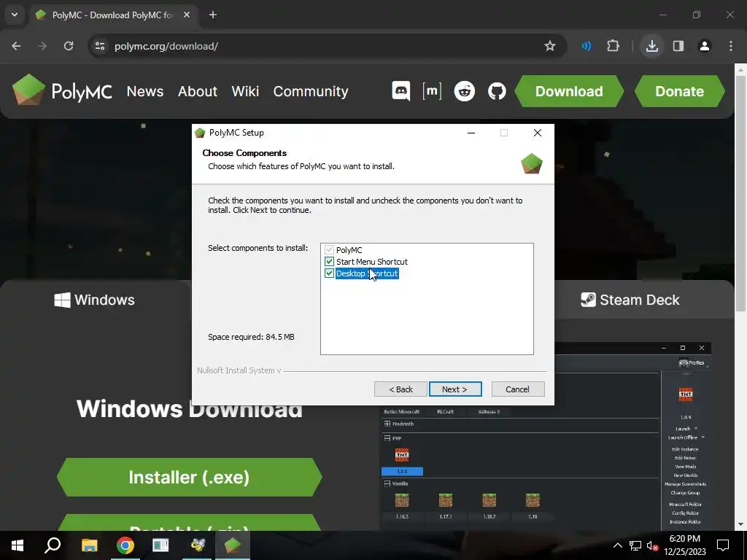The width and height of the screenshot is (747, 560).
Task: Show hidden system tray icons
Action: [x=617, y=545]
